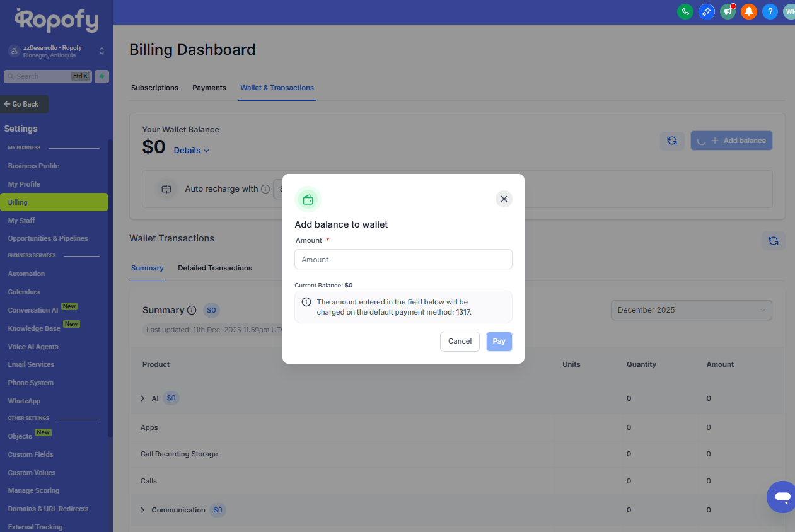This screenshot has width=795, height=532.
Task: Switch to the Subscriptions tab
Action: click(154, 88)
